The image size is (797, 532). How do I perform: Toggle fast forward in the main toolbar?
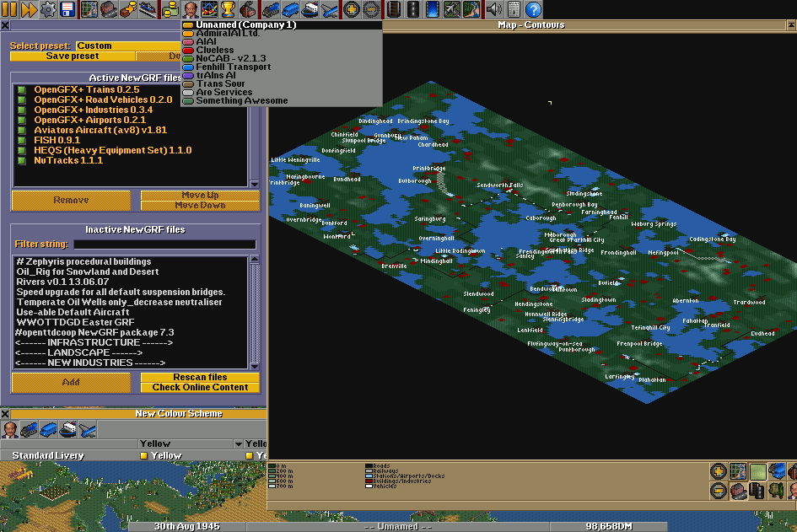(x=29, y=9)
